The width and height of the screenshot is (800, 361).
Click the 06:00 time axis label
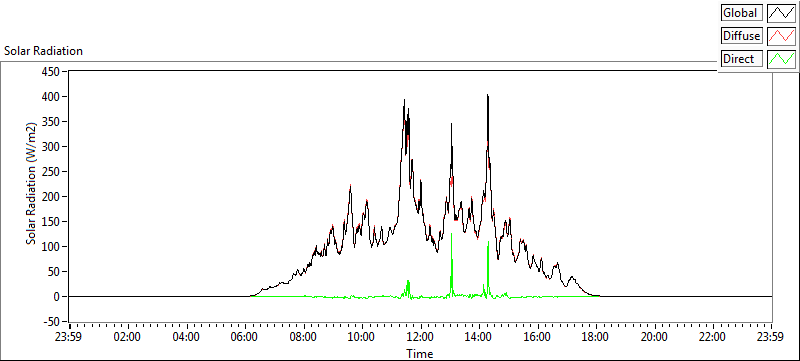coord(244,337)
